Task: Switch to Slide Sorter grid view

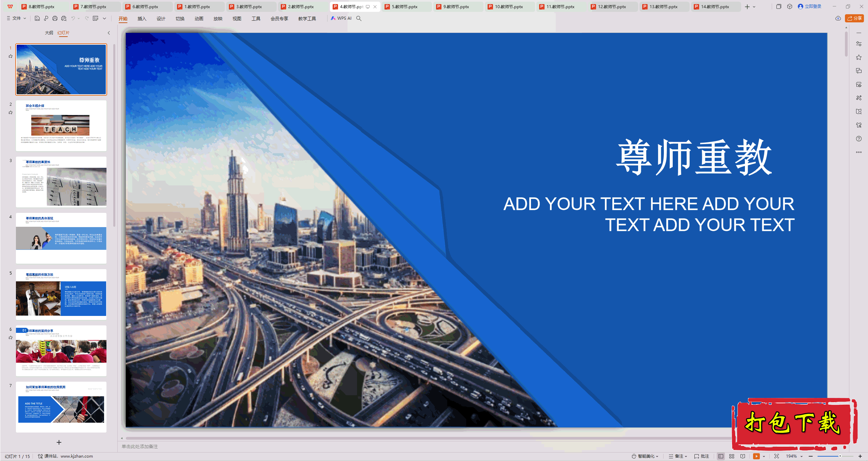Action: coord(732,456)
